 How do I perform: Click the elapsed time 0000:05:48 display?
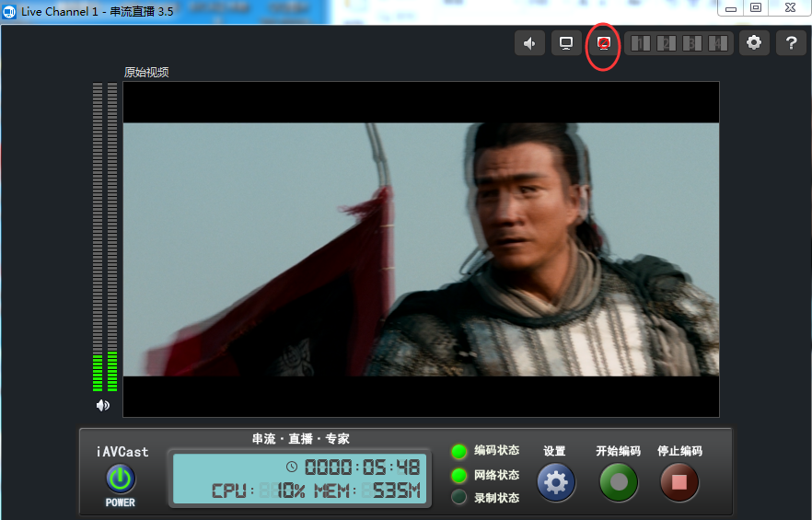tap(362, 468)
